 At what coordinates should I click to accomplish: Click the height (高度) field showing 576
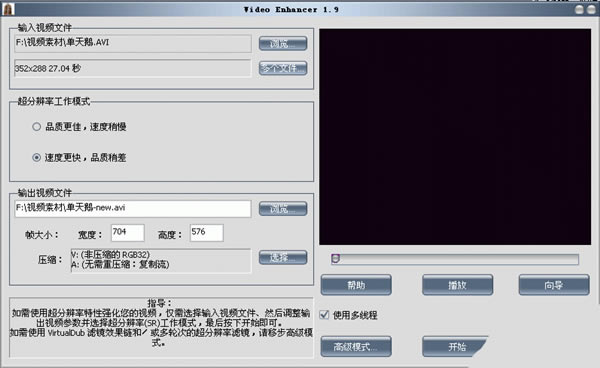[207, 233]
